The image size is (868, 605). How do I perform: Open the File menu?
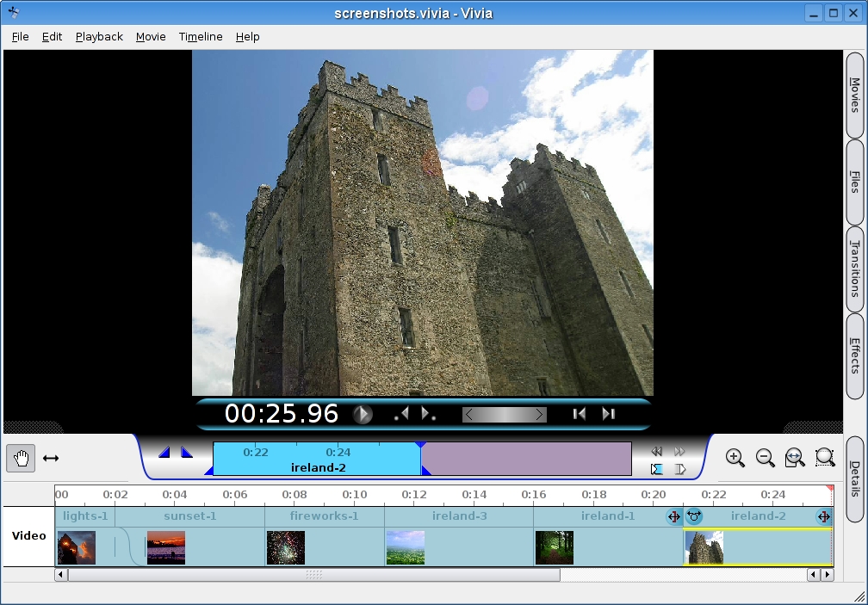pos(20,36)
